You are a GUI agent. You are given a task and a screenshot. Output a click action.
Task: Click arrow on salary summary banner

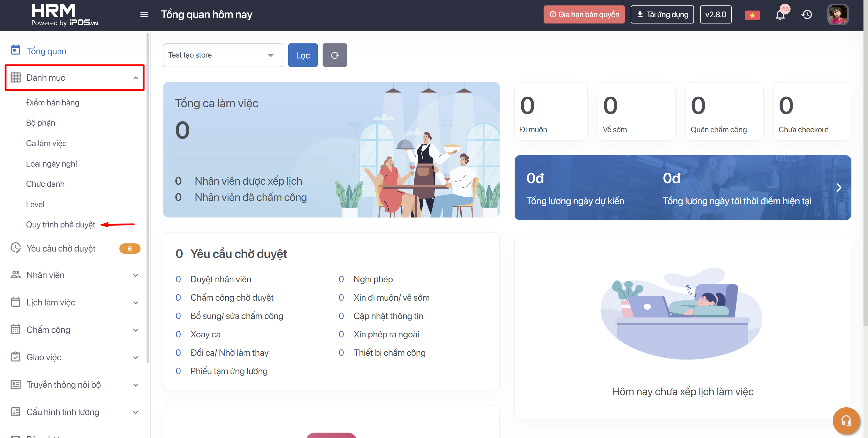[839, 188]
